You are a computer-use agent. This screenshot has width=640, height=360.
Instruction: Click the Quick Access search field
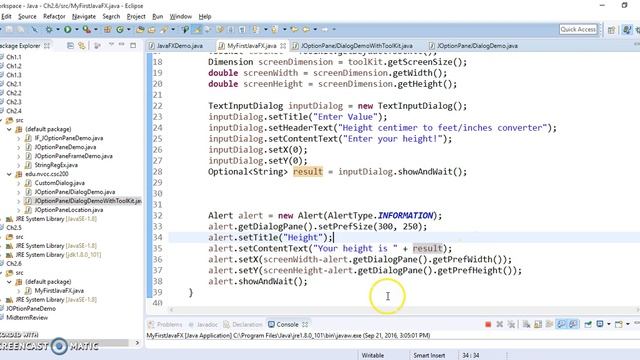tap(578, 29)
